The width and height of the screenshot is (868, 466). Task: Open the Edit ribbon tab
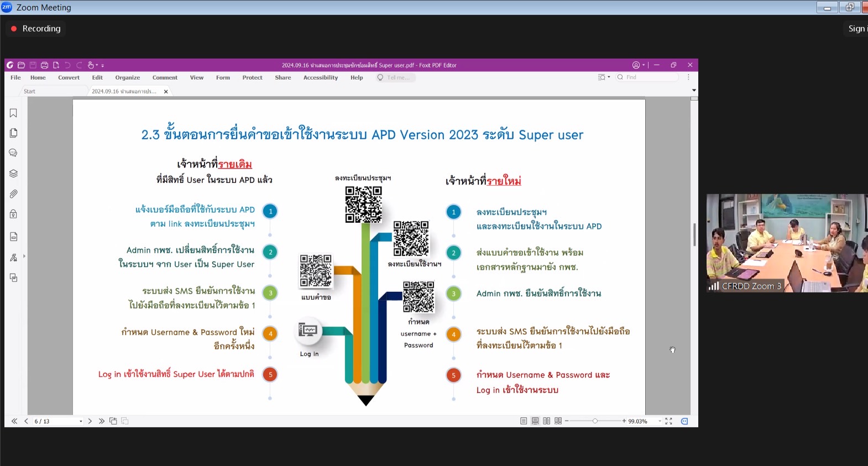click(97, 78)
